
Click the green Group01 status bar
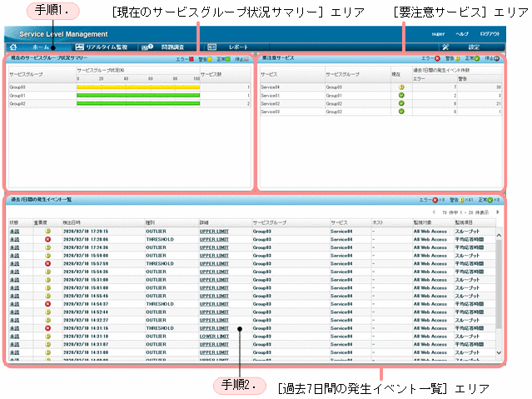[138, 96]
